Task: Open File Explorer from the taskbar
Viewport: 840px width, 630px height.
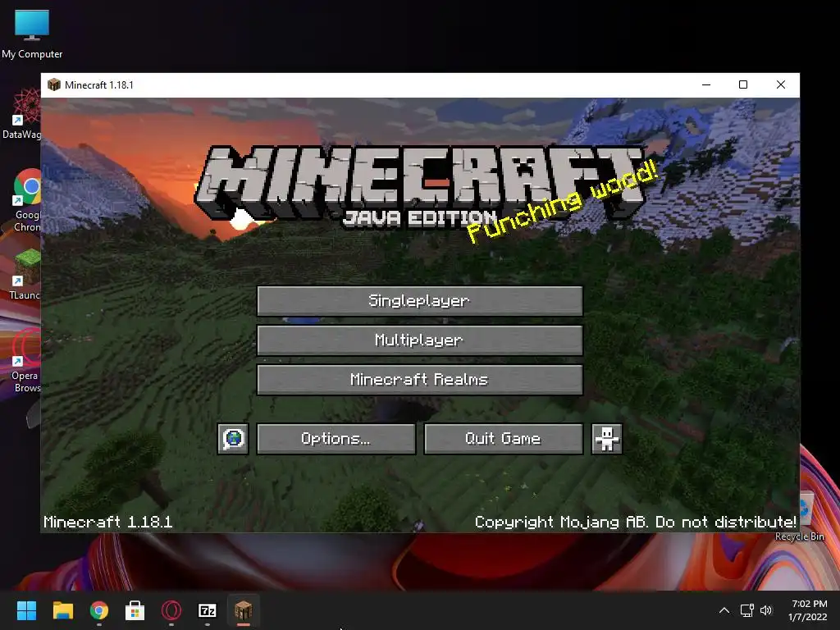Action: (62, 610)
